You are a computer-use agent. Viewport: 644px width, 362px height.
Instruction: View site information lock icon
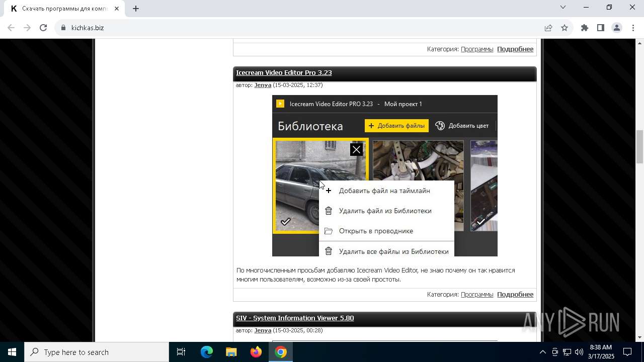click(63, 28)
